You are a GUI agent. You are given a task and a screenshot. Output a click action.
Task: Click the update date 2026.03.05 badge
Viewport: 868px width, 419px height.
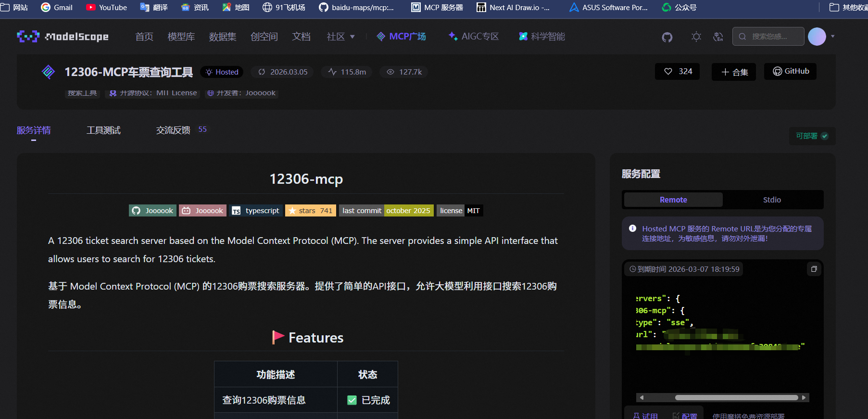tap(283, 72)
